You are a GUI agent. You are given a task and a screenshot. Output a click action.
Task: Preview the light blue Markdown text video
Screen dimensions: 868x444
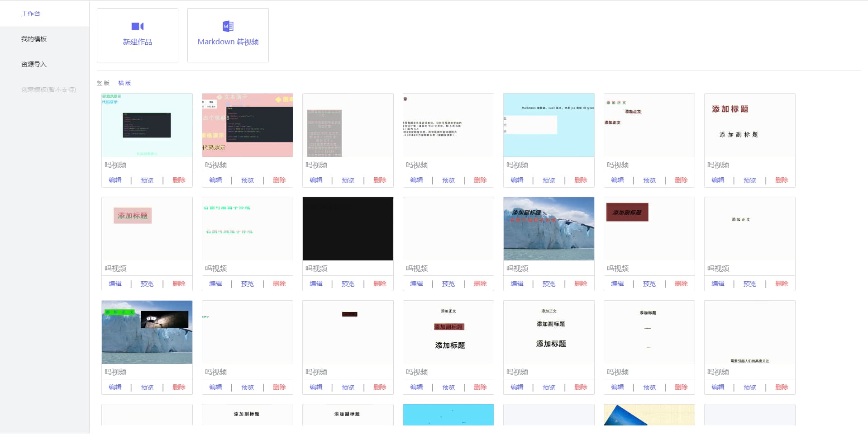click(549, 180)
